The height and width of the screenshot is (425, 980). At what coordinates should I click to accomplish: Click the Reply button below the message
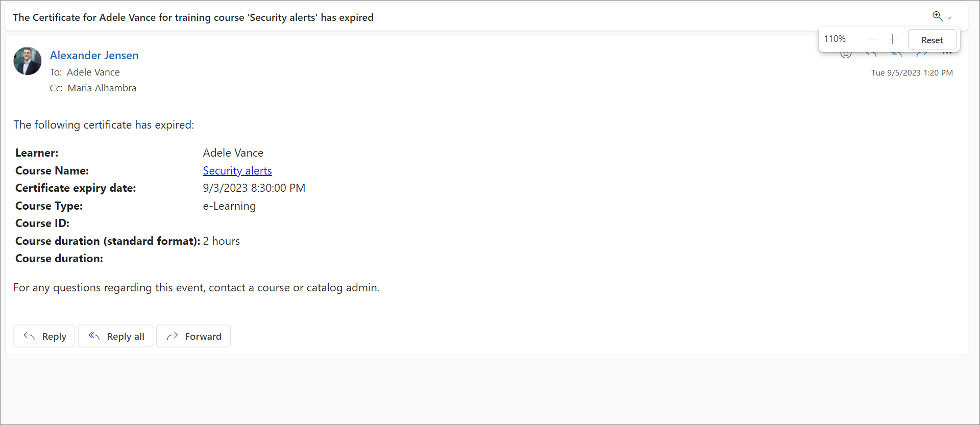[44, 336]
